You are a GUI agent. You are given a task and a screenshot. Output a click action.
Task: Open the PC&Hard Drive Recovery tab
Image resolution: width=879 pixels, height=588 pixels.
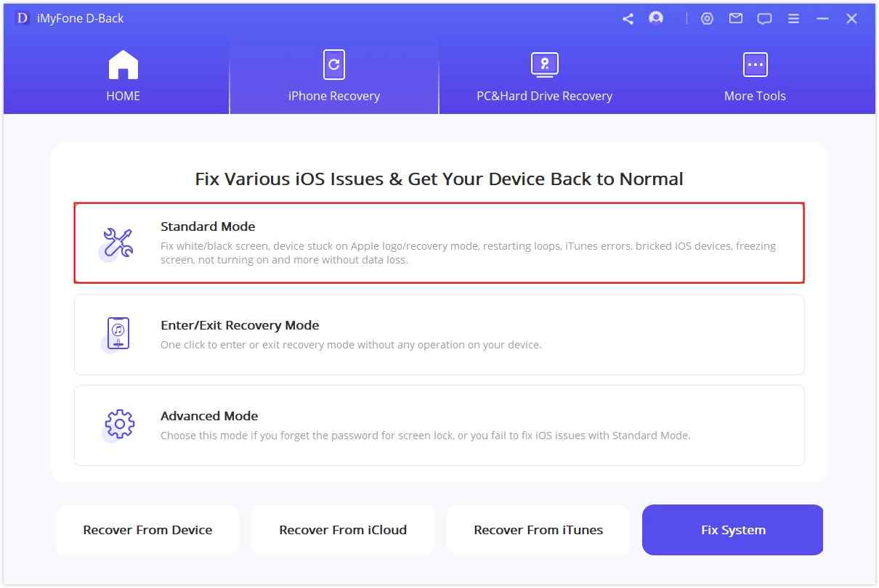pos(544,76)
